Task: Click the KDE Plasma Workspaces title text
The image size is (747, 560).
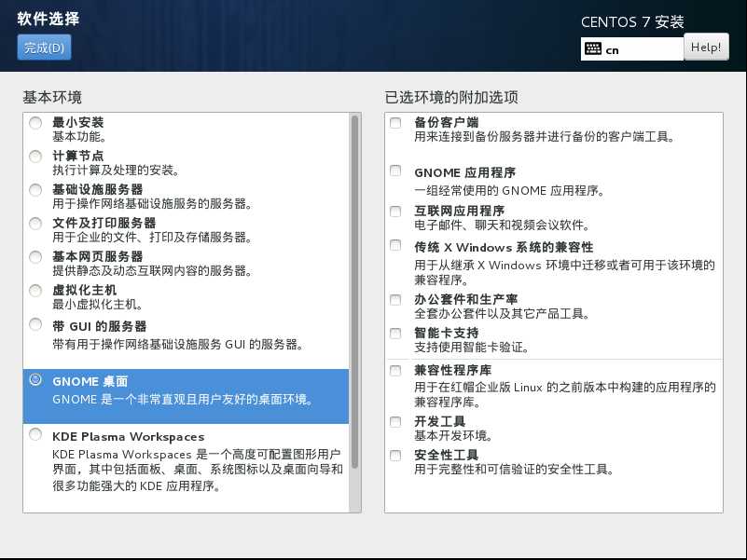Action: coord(129,437)
